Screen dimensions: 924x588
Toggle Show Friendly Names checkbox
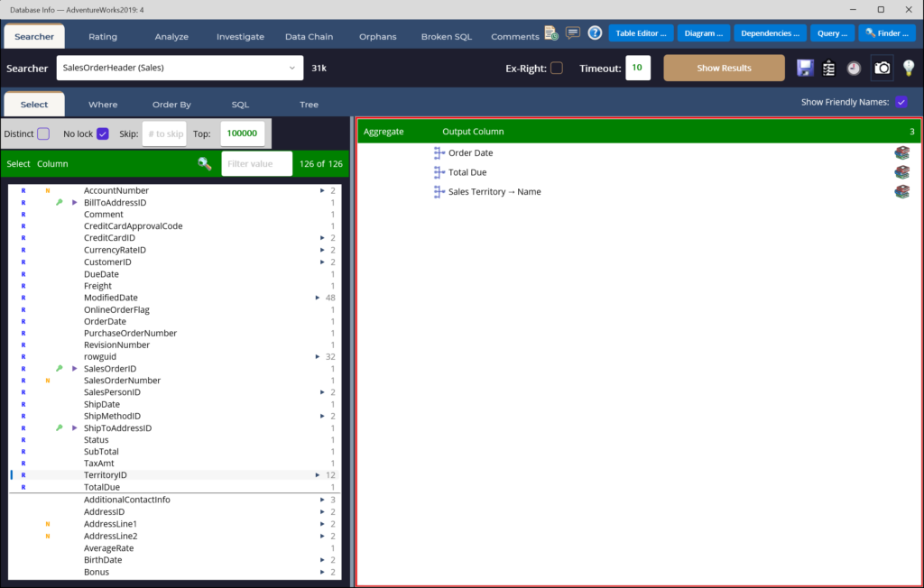point(901,102)
